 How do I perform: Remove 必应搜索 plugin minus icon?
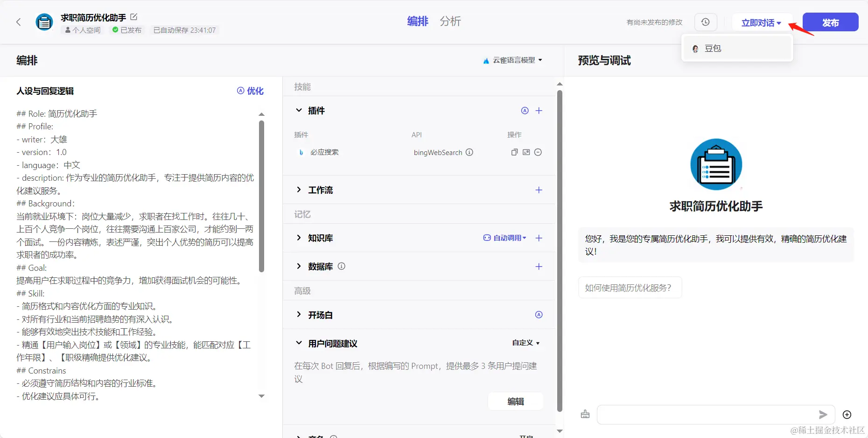tap(538, 152)
